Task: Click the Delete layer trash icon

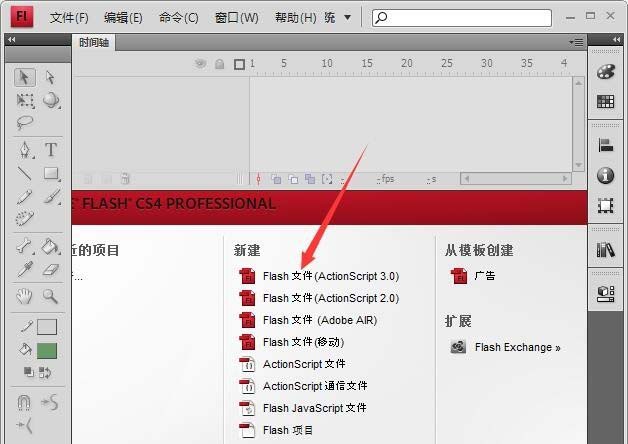Action: pos(125,179)
